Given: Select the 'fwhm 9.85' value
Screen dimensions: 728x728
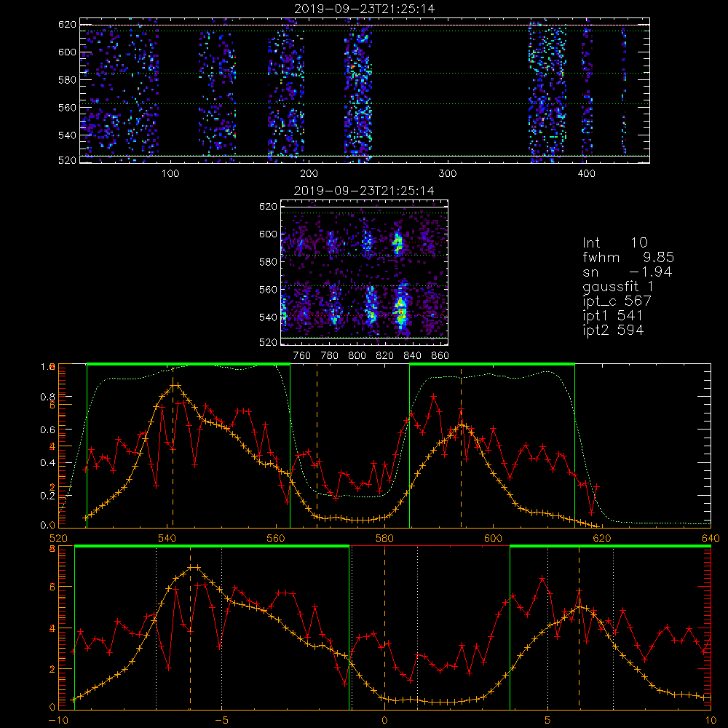Looking at the screenshot, I should pyautogui.click(x=628, y=257).
